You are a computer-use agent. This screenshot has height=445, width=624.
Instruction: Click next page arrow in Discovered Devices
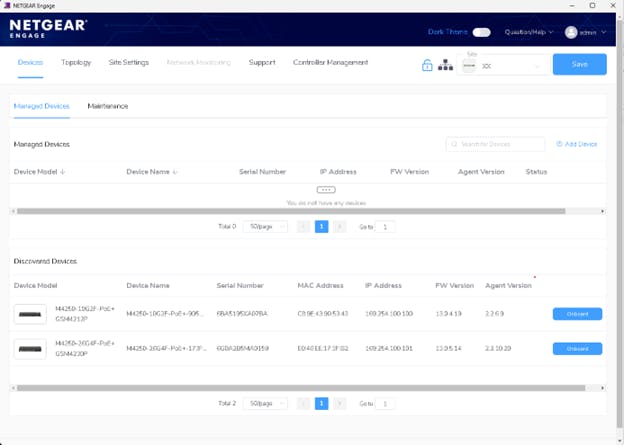pyautogui.click(x=340, y=403)
